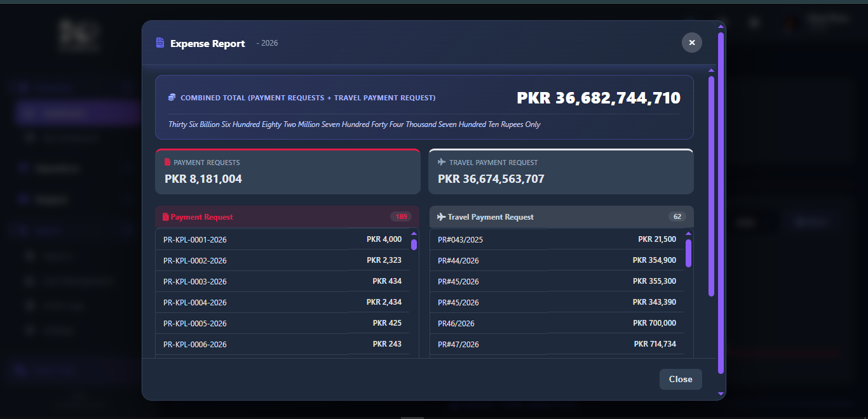Click the Expense Report document icon in header
Viewport: 868px width, 419px height.
pyautogui.click(x=160, y=43)
